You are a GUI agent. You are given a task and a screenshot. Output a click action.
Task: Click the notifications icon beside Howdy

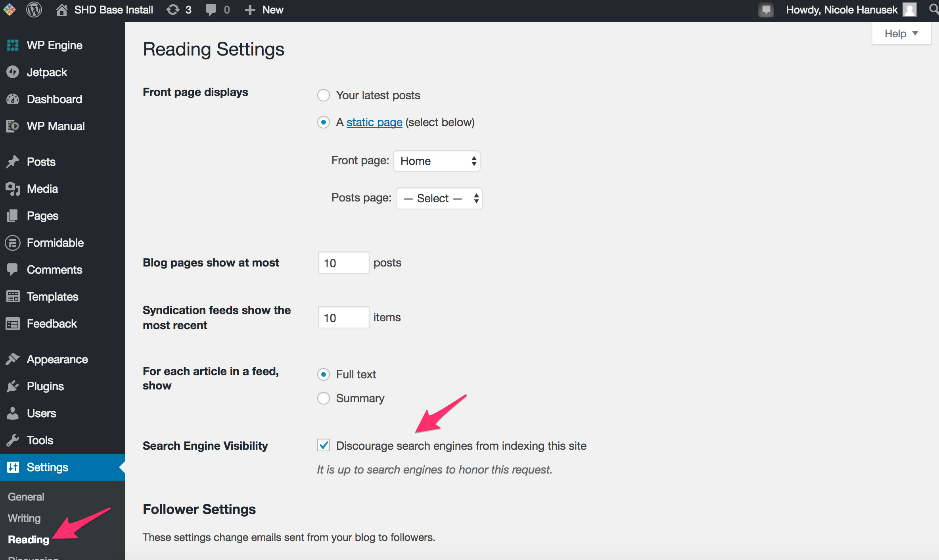[x=766, y=10]
